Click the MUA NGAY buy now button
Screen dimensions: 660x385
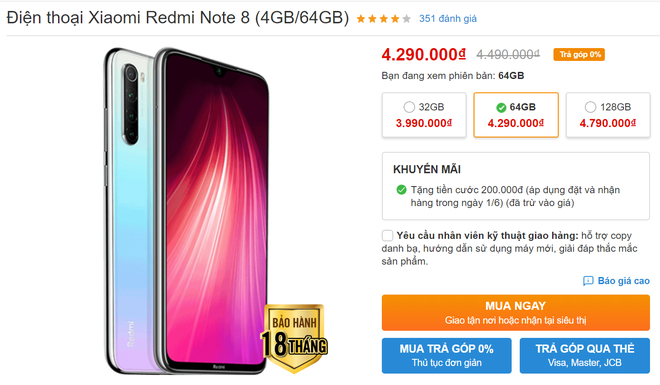pos(516,313)
